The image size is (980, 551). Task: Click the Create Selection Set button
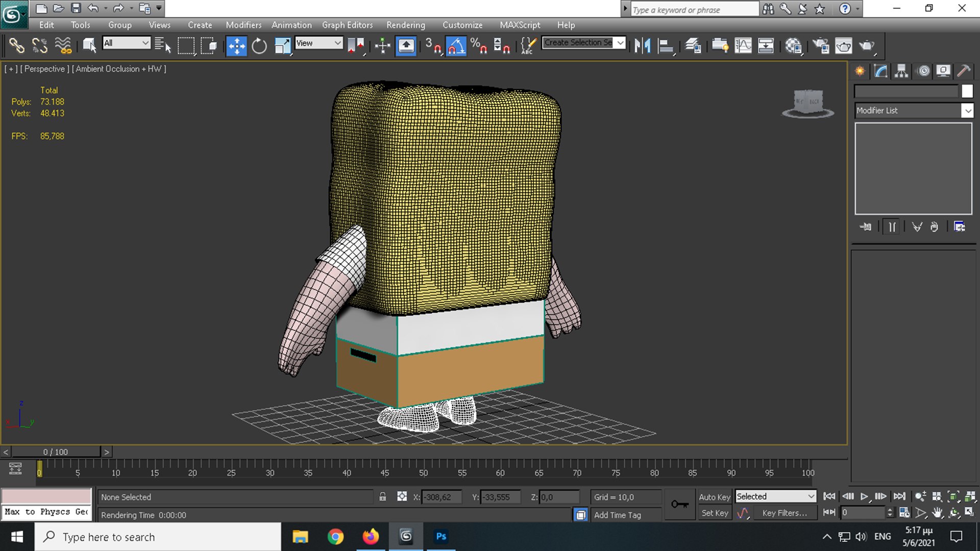579,42
